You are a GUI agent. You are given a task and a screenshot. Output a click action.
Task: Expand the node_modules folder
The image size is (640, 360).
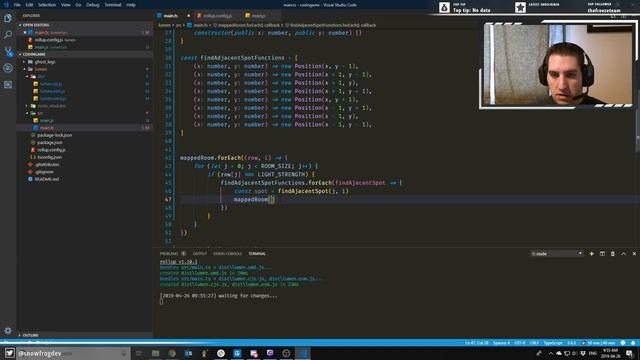pyautogui.click(x=51, y=106)
